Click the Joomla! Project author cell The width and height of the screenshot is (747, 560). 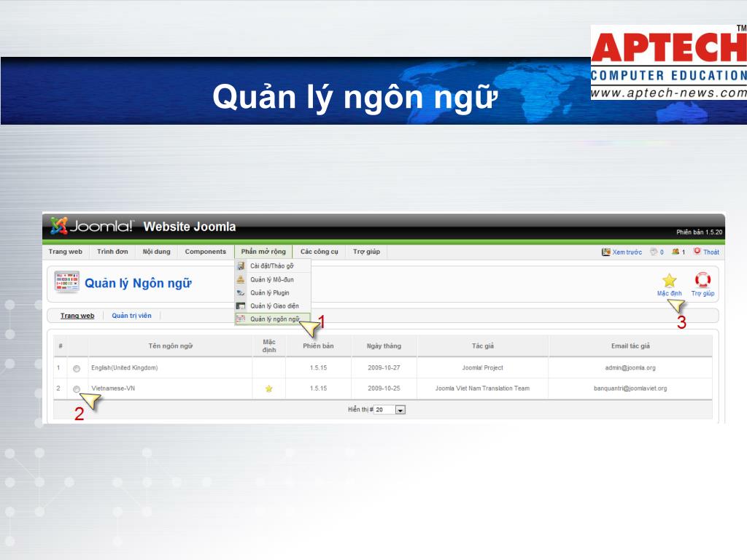click(482, 367)
